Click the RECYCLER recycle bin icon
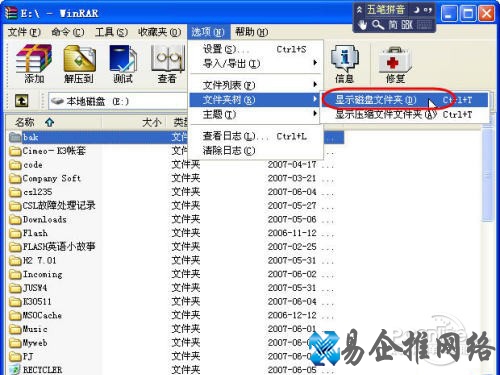Image resolution: width=500 pixels, height=375 pixels. click(15, 370)
